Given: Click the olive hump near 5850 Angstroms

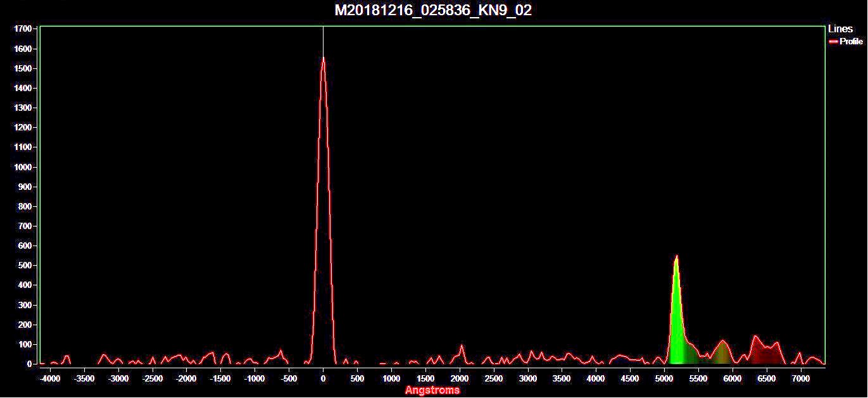Looking at the screenshot, I should pos(722,352).
